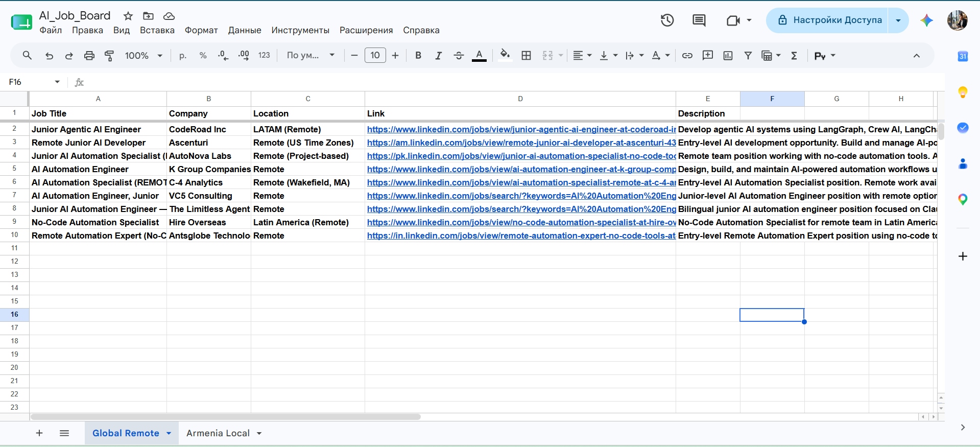Viewport: 980px width, 447px height.
Task: Open the Расширения menu
Action: click(366, 30)
